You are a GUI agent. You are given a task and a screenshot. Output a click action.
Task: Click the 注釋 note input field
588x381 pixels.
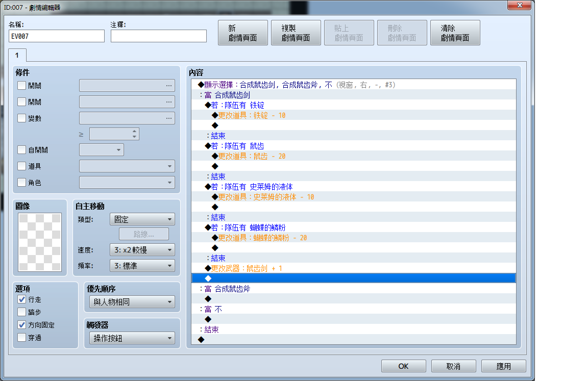(x=159, y=36)
